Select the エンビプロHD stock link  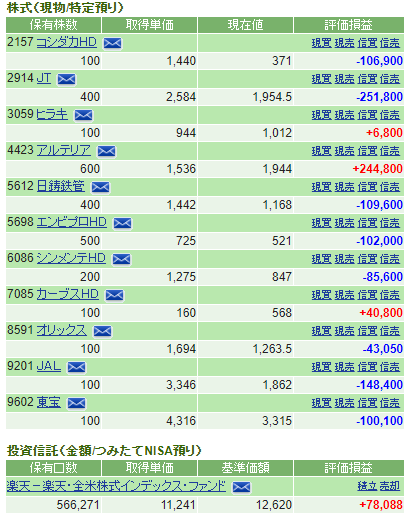71,222
